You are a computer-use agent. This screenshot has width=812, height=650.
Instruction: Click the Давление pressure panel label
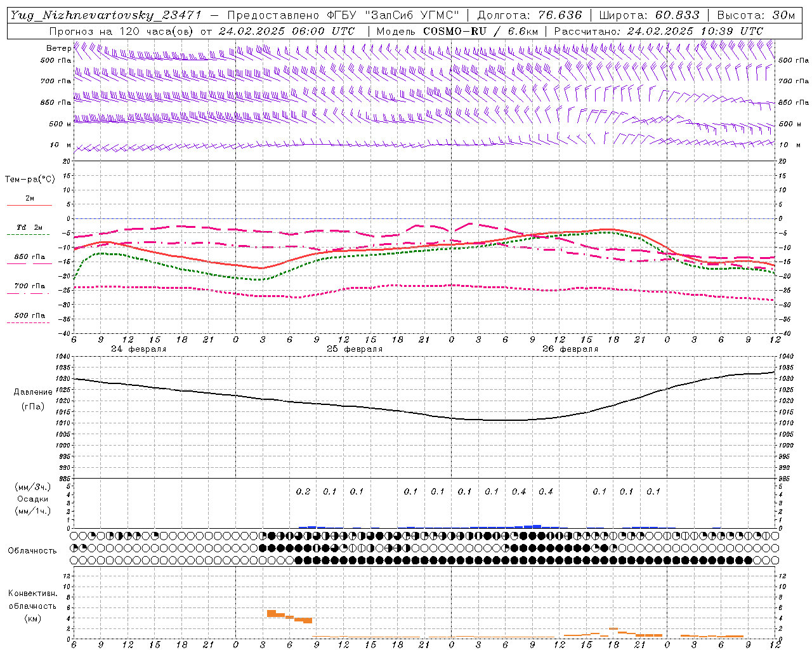pyautogui.click(x=32, y=392)
